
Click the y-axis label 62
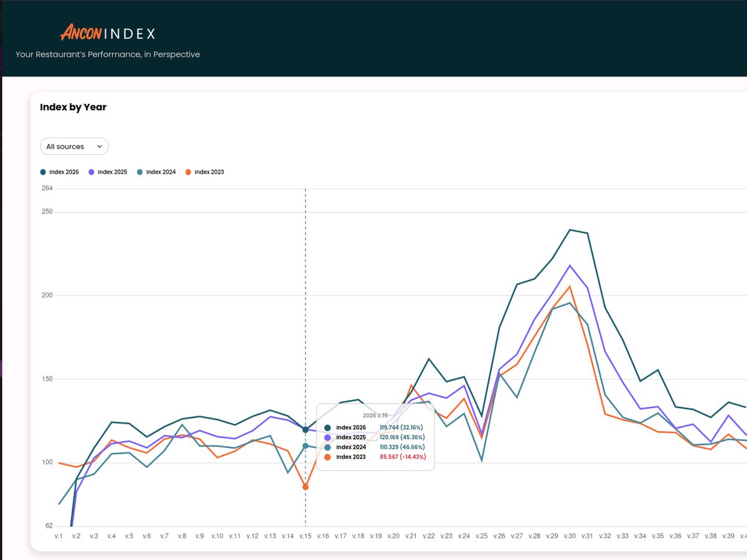(x=49, y=526)
